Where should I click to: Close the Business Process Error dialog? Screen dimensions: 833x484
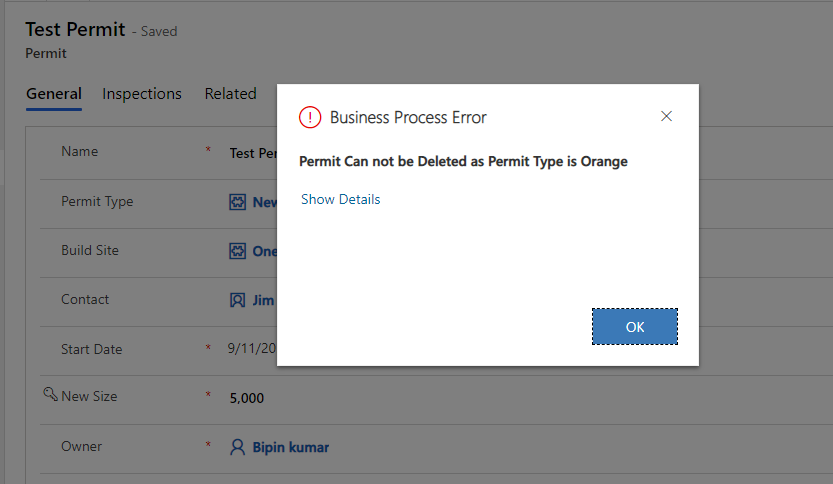[x=666, y=116]
